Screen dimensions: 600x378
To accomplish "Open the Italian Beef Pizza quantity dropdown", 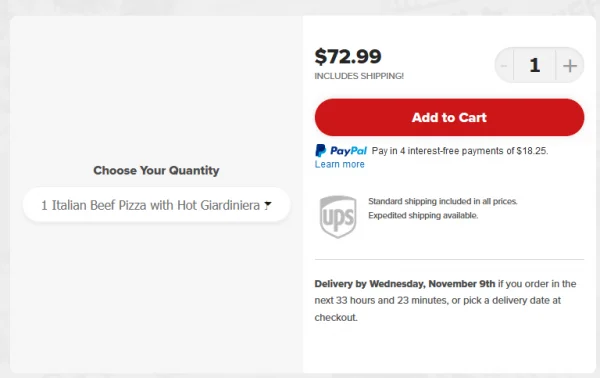I will tap(157, 205).
